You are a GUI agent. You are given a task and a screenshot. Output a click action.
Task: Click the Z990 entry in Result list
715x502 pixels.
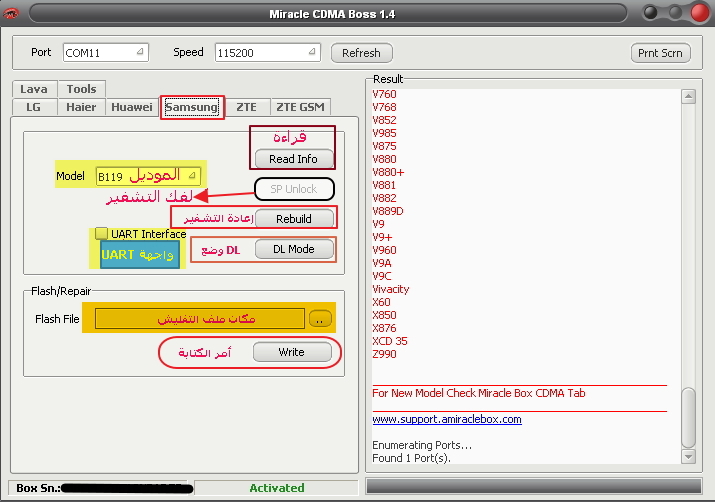[x=384, y=354]
